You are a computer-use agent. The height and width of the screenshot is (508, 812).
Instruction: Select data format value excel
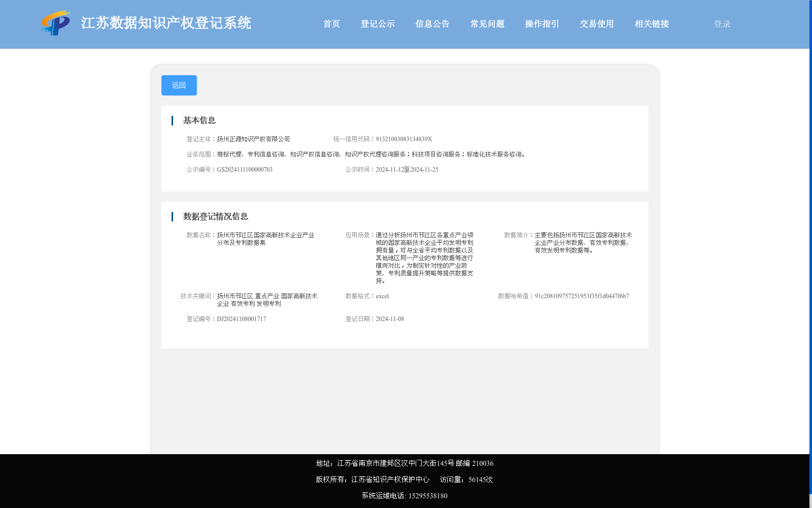pyautogui.click(x=382, y=296)
